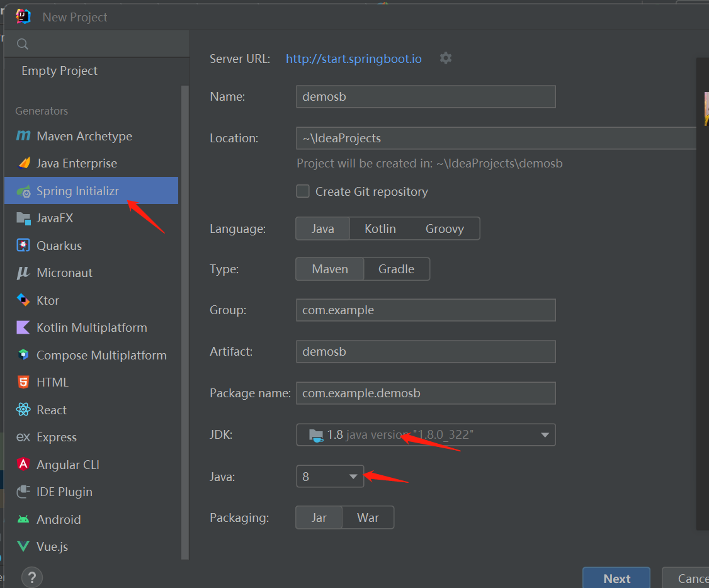Click the Next button

tap(616, 577)
